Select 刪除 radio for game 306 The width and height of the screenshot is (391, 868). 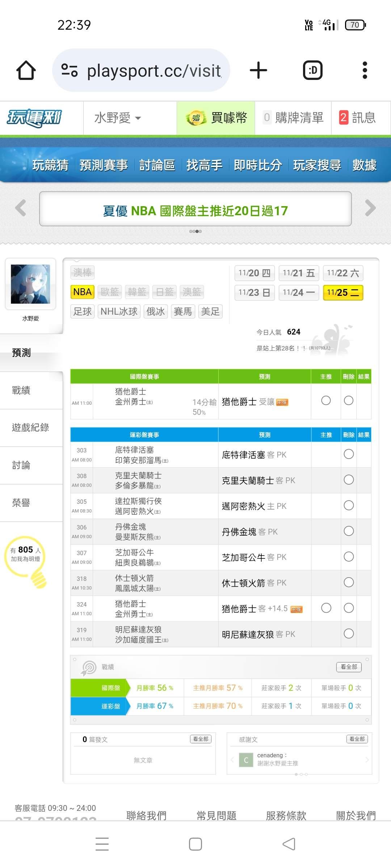click(x=349, y=531)
